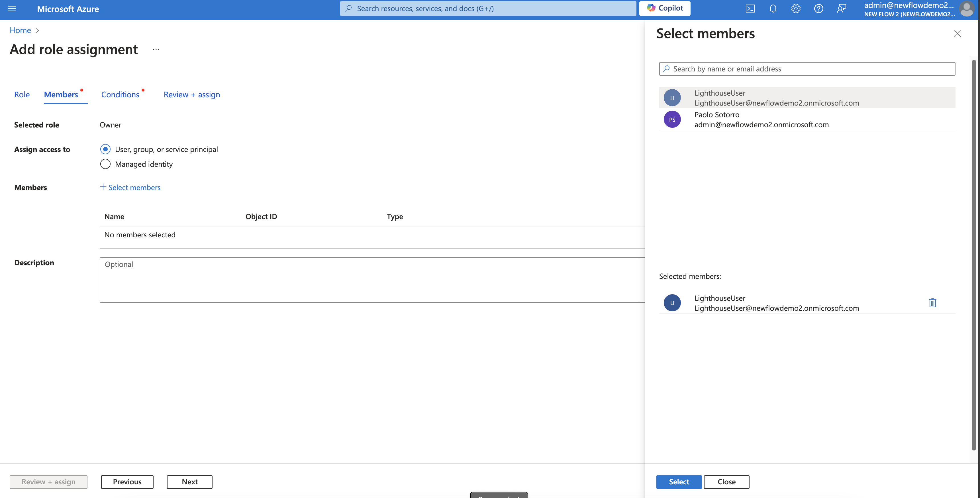Click the blue Select button
This screenshot has height=498, width=980.
click(678, 481)
